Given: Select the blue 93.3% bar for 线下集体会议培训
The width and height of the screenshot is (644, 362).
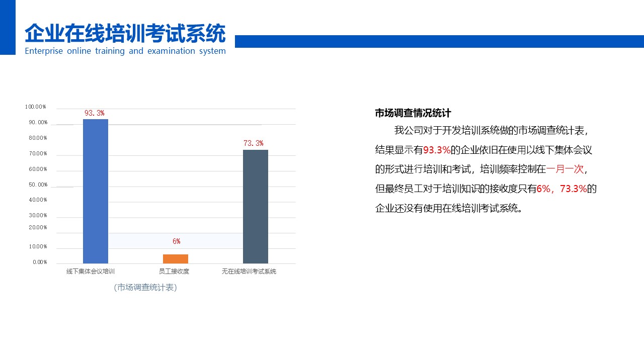Looking at the screenshot, I should point(96,191).
